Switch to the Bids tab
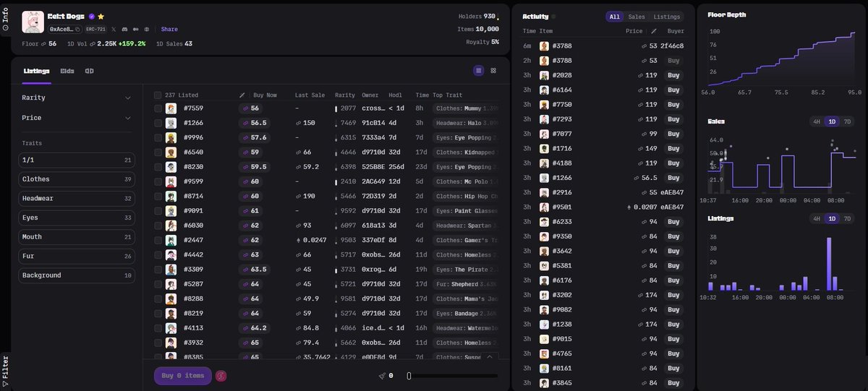The width and height of the screenshot is (868, 391). (x=67, y=71)
